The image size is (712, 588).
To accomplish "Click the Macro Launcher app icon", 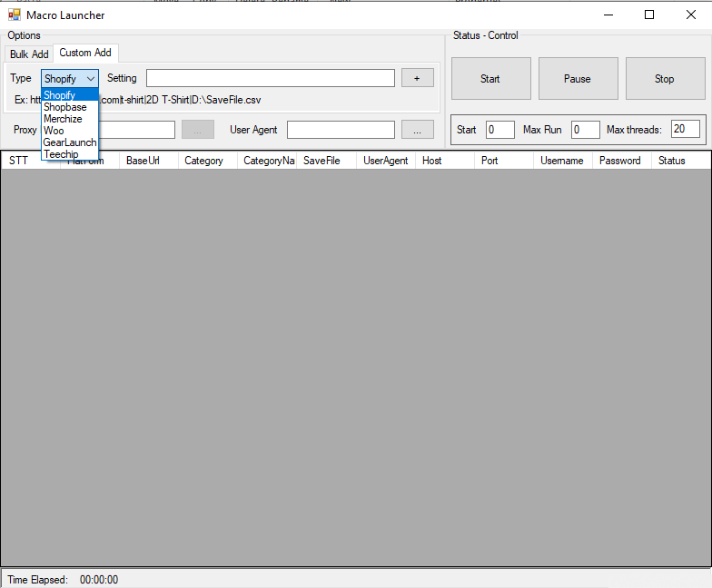I will (x=15, y=15).
